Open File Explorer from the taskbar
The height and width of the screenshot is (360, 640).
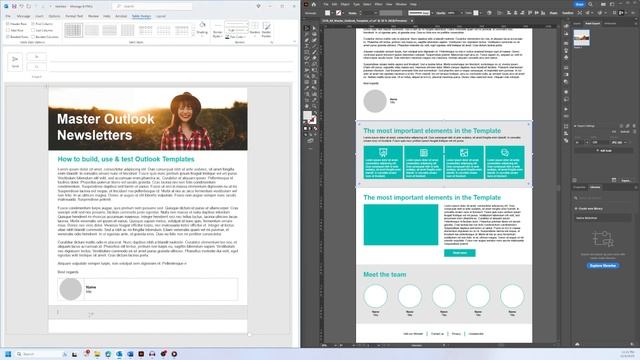click(97, 354)
